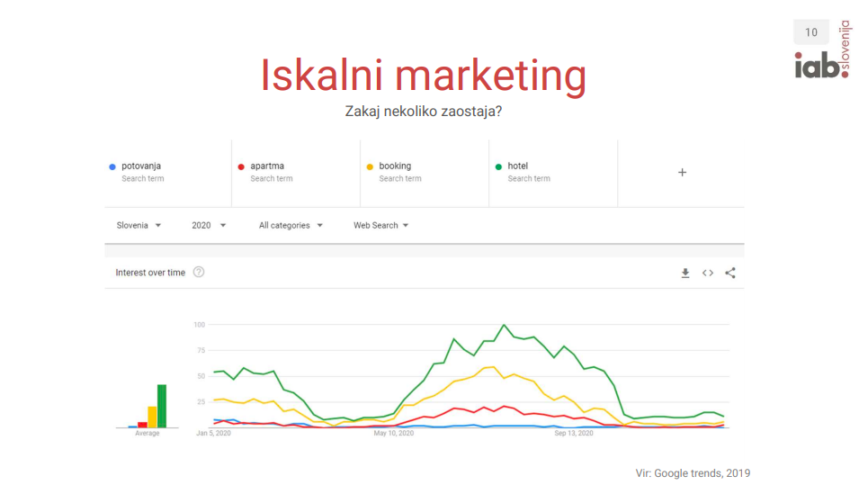Click the help icon beside Interest over time
The image size is (868, 494).
click(199, 273)
